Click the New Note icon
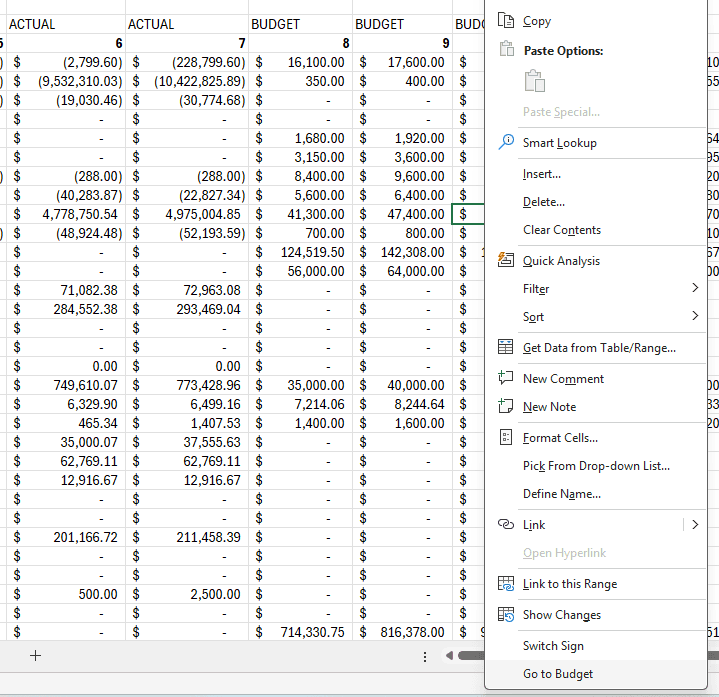Viewport: 719px width, 697px height. pos(506,406)
